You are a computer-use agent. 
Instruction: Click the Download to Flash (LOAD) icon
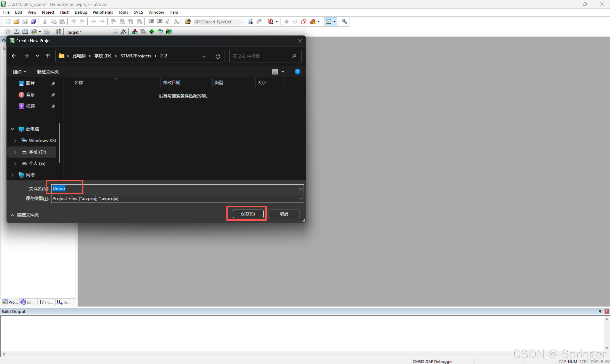tap(58, 31)
